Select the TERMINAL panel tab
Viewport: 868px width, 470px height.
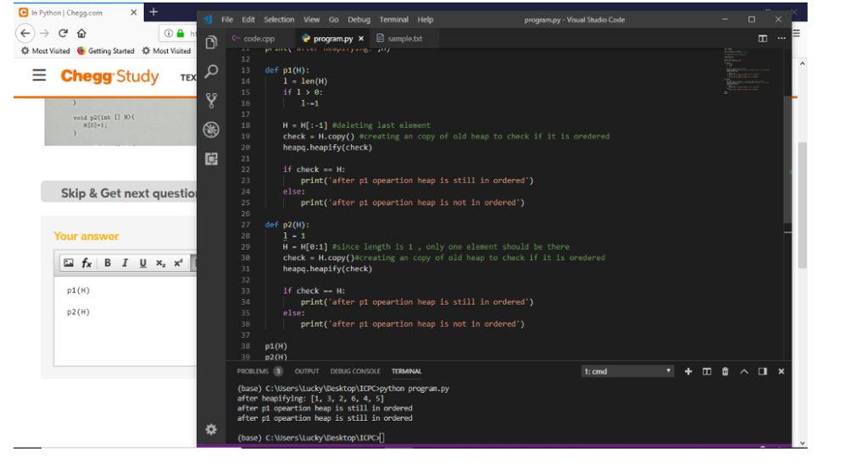[406, 372]
